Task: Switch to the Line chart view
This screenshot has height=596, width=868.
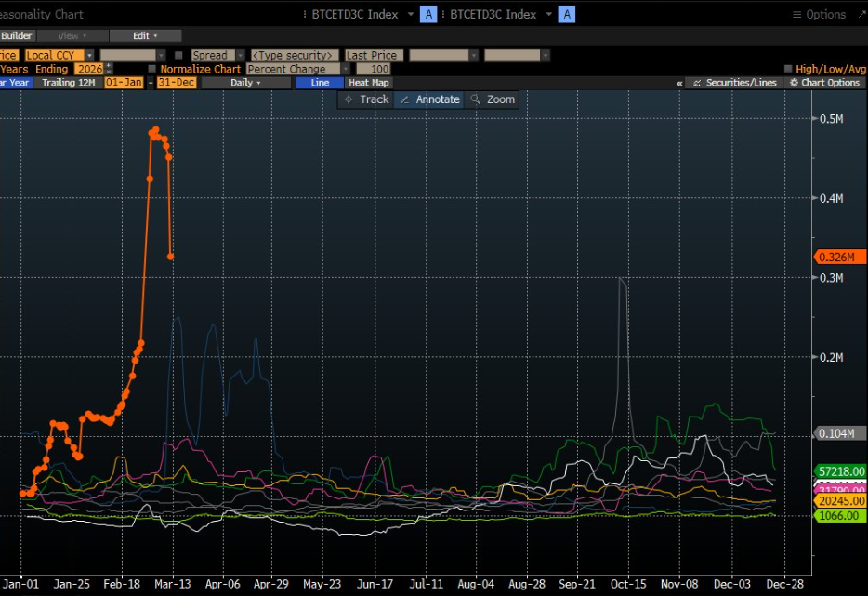Action: click(x=320, y=83)
